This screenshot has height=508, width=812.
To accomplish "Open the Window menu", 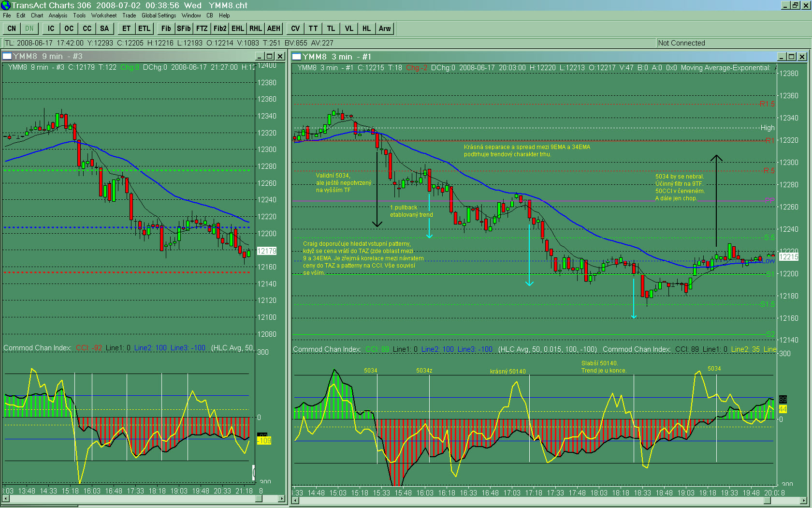I will click(x=191, y=15).
